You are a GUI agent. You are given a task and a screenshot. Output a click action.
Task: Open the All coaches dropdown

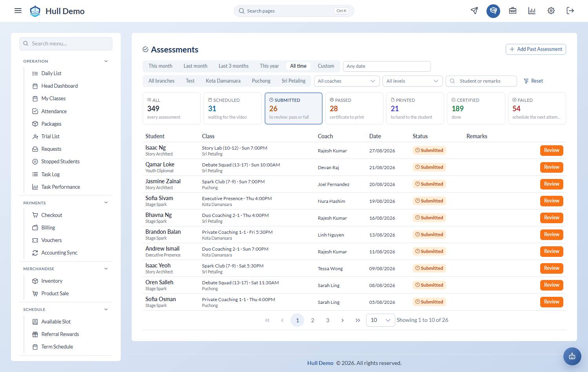coord(347,81)
